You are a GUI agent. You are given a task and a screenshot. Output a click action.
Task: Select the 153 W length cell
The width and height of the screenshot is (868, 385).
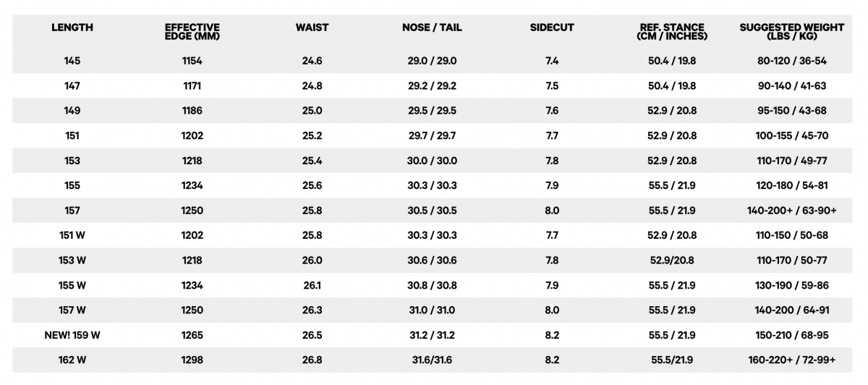72,261
